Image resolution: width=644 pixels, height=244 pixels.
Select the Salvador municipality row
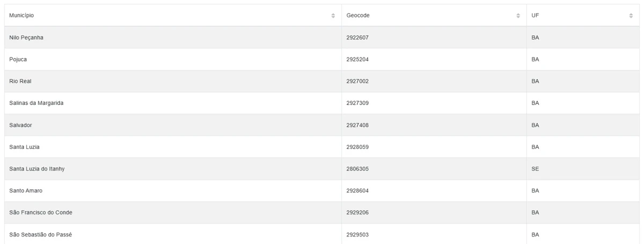[x=21, y=125]
